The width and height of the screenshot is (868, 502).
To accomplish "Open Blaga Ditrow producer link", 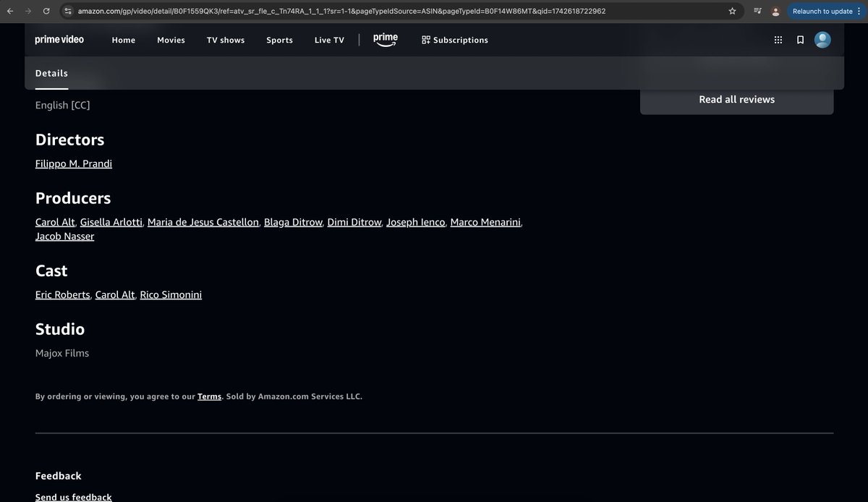I will (293, 222).
